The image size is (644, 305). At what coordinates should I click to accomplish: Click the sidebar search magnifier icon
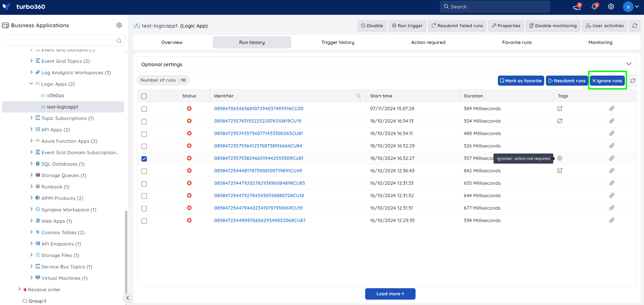coord(119,41)
